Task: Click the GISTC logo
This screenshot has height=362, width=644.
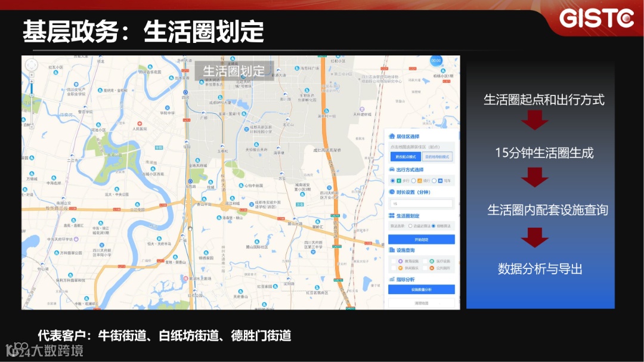Action: click(596, 18)
